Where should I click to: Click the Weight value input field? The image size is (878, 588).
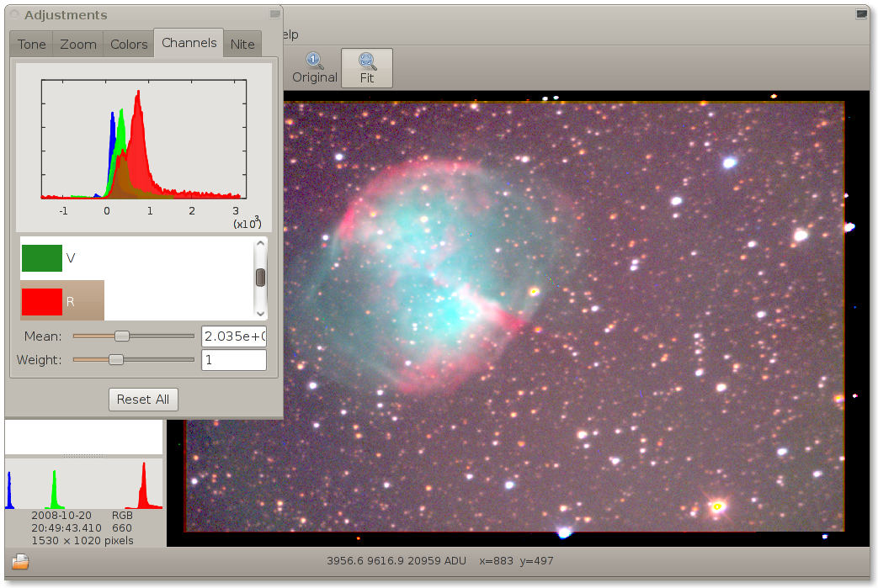pos(234,360)
